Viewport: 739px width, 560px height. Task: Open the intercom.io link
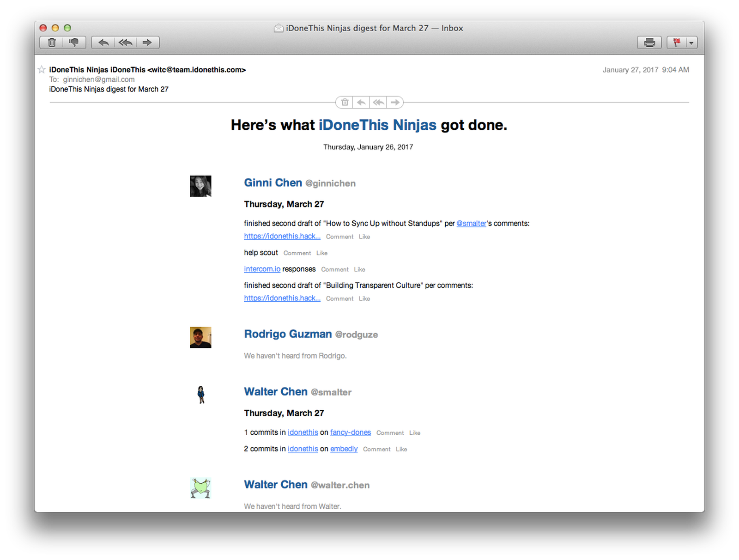[x=262, y=269]
